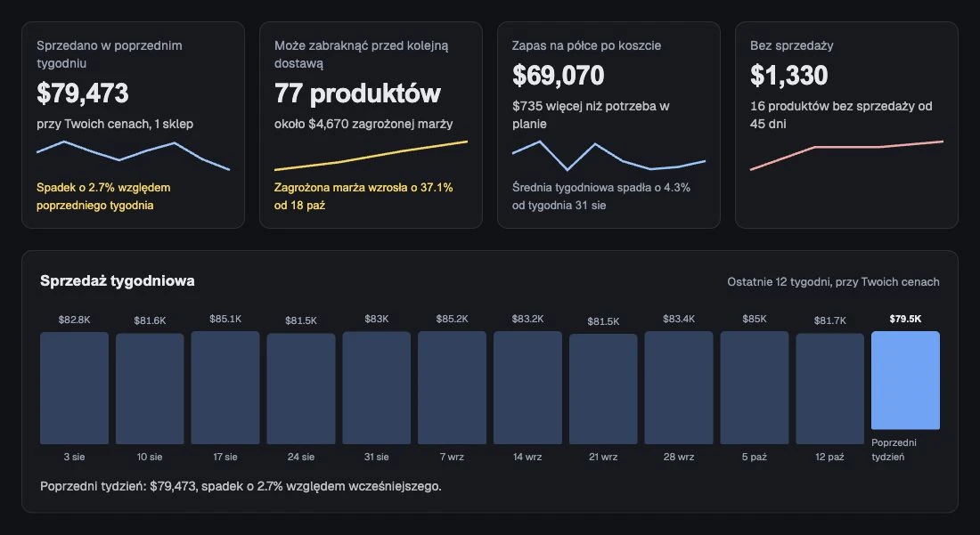Click the 'Sprzedaż tygodniowa' chart heading
This screenshot has height=535, width=980.
(118, 281)
